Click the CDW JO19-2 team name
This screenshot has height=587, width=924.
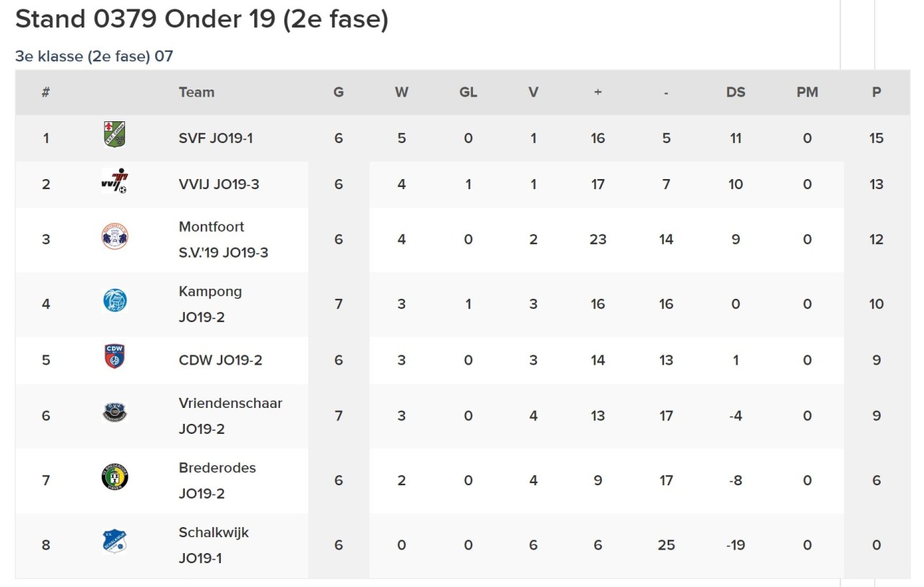tap(220, 360)
